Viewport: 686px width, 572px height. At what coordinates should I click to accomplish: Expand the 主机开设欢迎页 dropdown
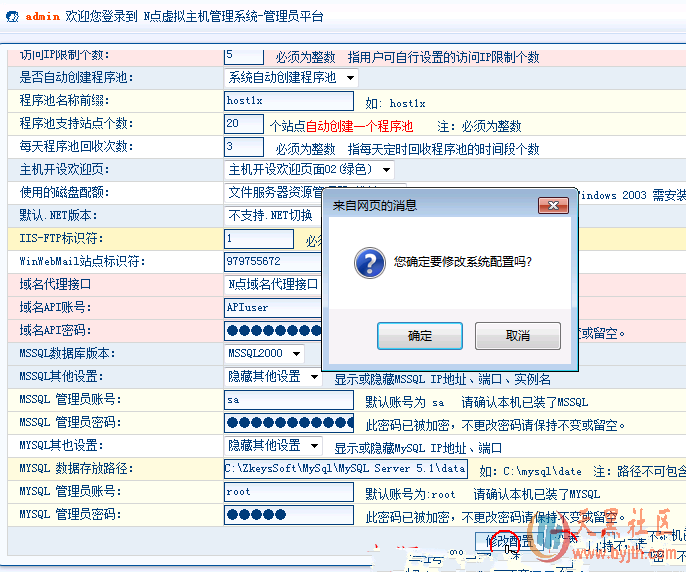tap(309, 169)
